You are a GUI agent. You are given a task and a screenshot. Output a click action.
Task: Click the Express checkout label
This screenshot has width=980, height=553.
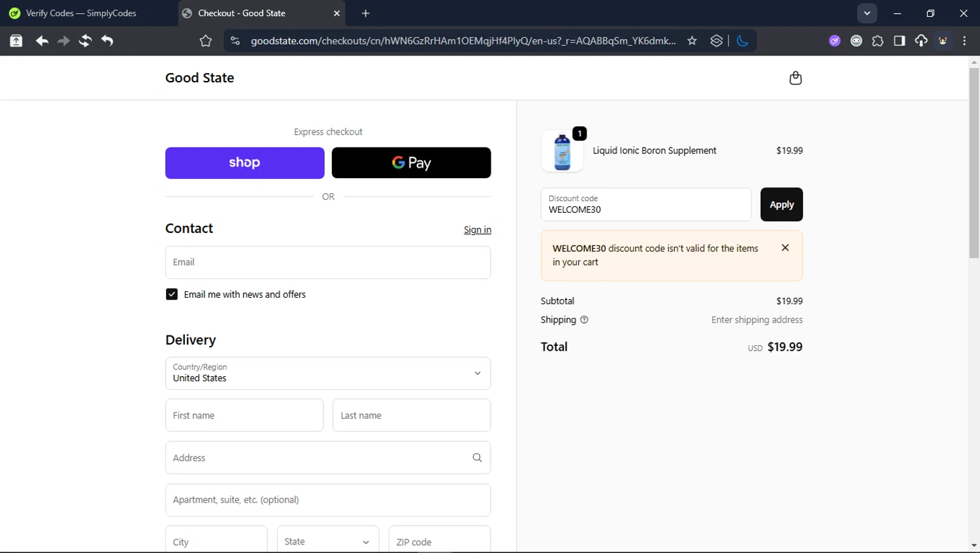click(328, 132)
